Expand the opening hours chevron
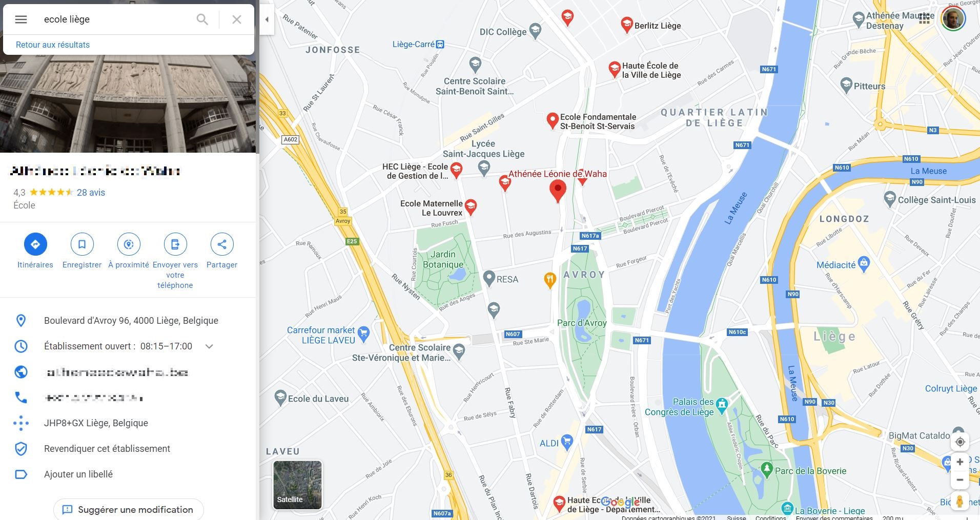980x520 pixels. tap(209, 346)
